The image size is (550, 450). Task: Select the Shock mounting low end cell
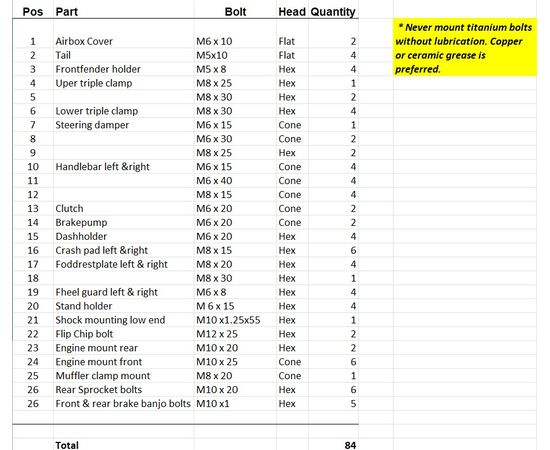tap(123, 320)
